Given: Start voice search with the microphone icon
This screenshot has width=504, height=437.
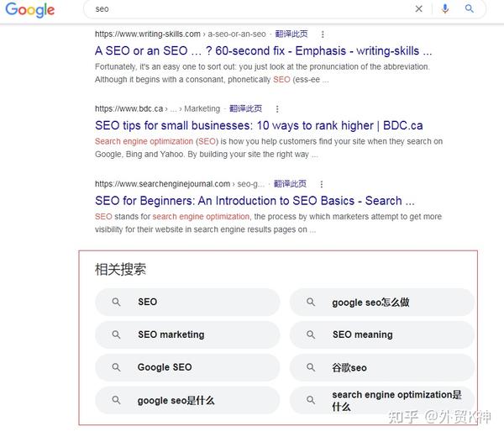Looking at the screenshot, I should (445, 9).
